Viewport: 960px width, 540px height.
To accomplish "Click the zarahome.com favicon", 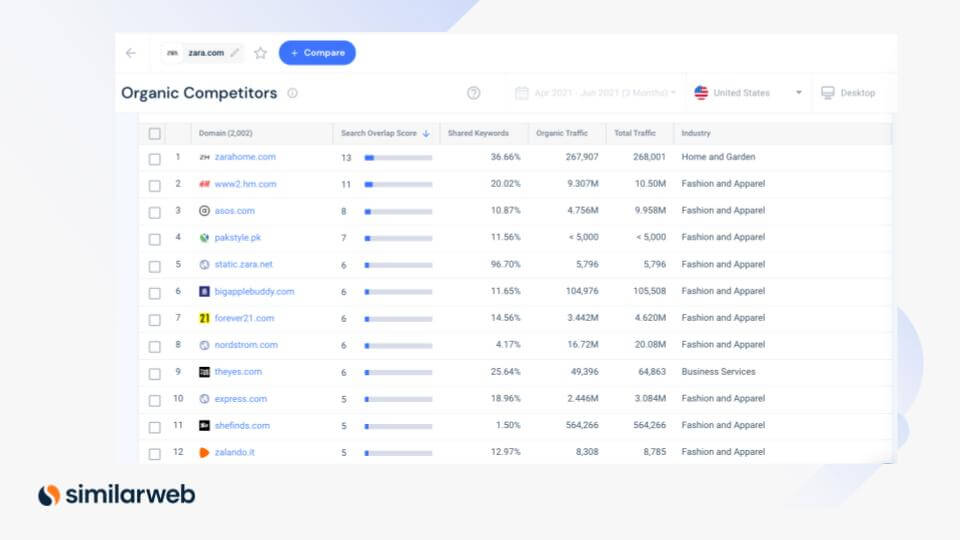I will point(204,157).
